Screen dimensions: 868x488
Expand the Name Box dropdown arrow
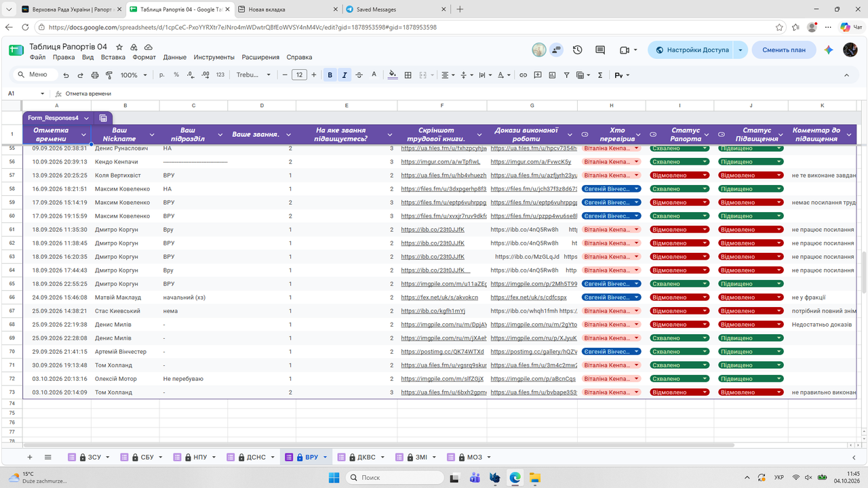[x=42, y=94]
